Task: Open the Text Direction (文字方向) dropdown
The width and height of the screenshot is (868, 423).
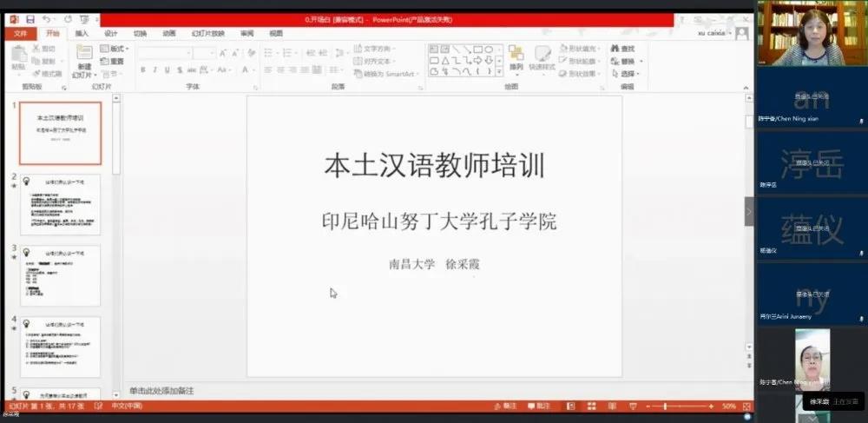Action: point(375,48)
